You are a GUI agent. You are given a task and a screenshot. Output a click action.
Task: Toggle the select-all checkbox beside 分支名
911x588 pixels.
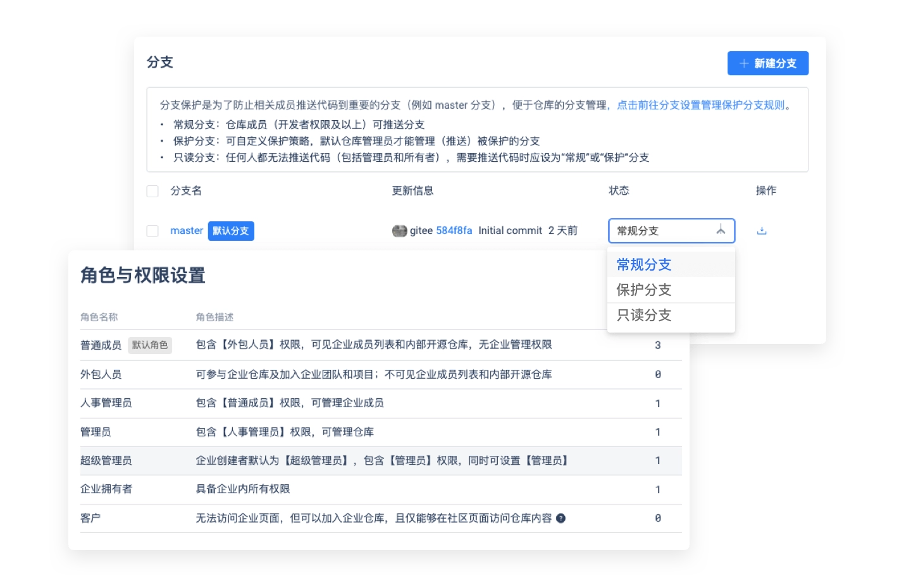click(x=152, y=191)
